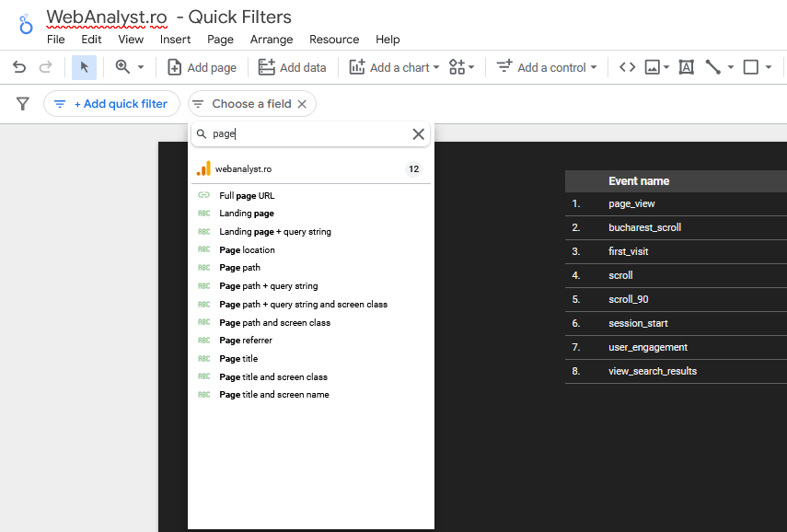787x532 pixels.
Task: Open the Arrange menu
Action: click(x=272, y=40)
